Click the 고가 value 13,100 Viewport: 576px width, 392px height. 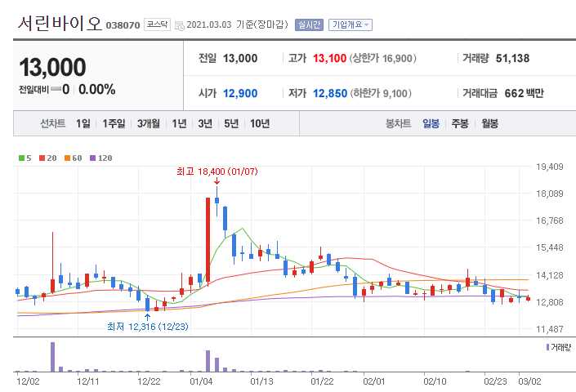click(329, 58)
